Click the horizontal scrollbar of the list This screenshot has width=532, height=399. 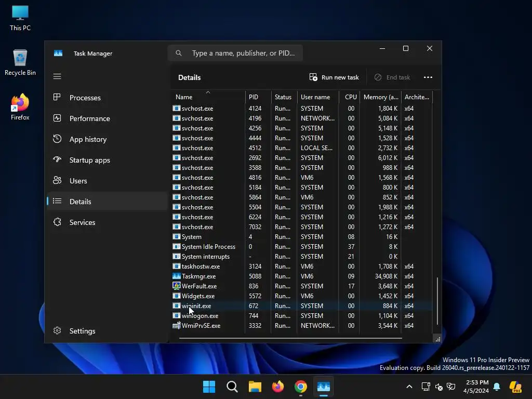click(290, 338)
